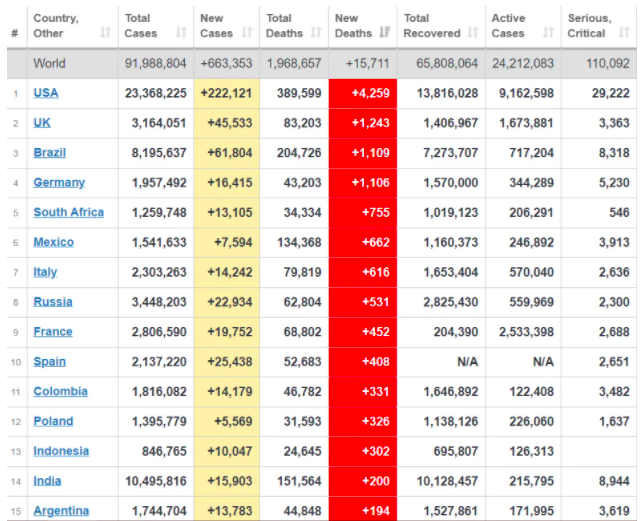Viewport: 640px width, 521px height.
Task: Click Brazil new cases +61,804
Action: pos(230,153)
